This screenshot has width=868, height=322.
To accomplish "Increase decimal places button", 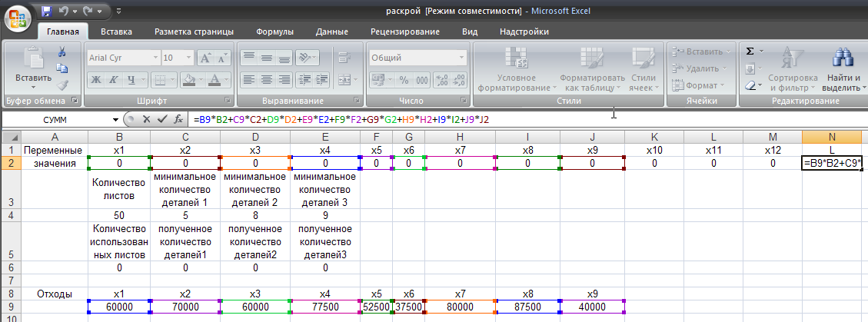I will [x=442, y=80].
